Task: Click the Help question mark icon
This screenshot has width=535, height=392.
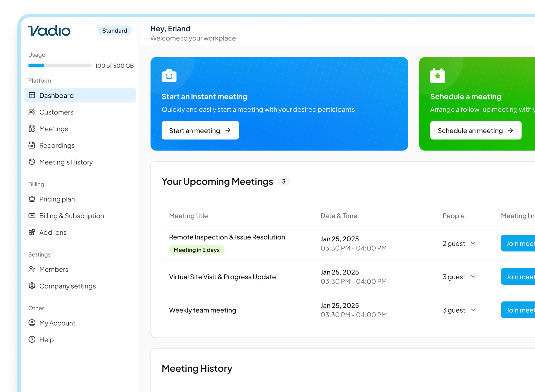Action: click(x=32, y=339)
